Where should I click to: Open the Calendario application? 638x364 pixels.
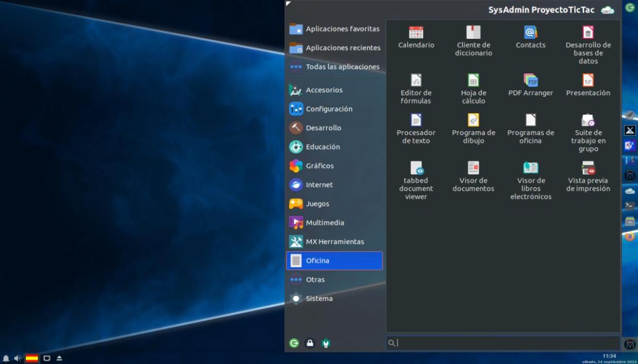pos(416,37)
